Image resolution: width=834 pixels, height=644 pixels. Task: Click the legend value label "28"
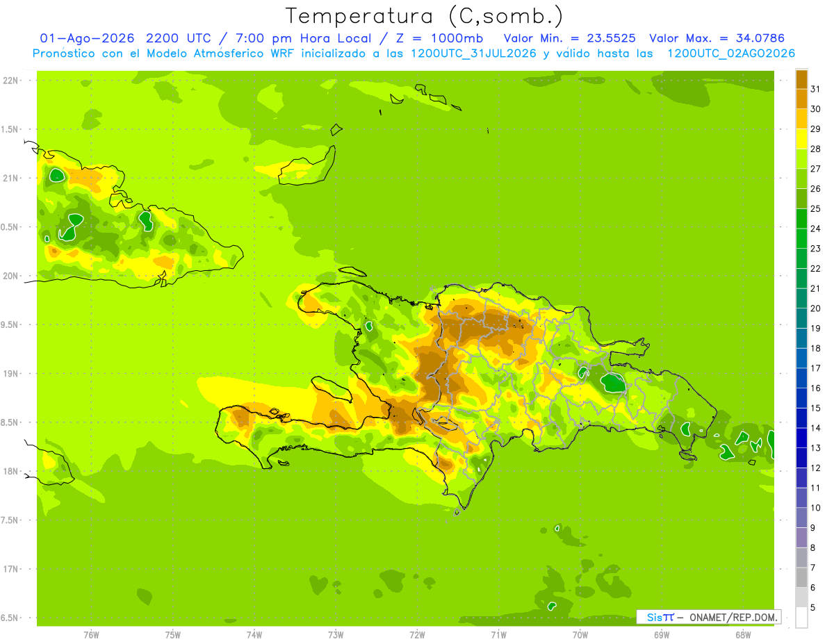(x=816, y=149)
